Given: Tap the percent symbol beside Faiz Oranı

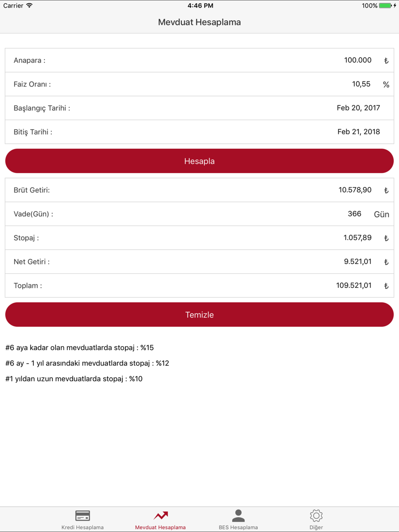Looking at the screenshot, I should [386, 85].
